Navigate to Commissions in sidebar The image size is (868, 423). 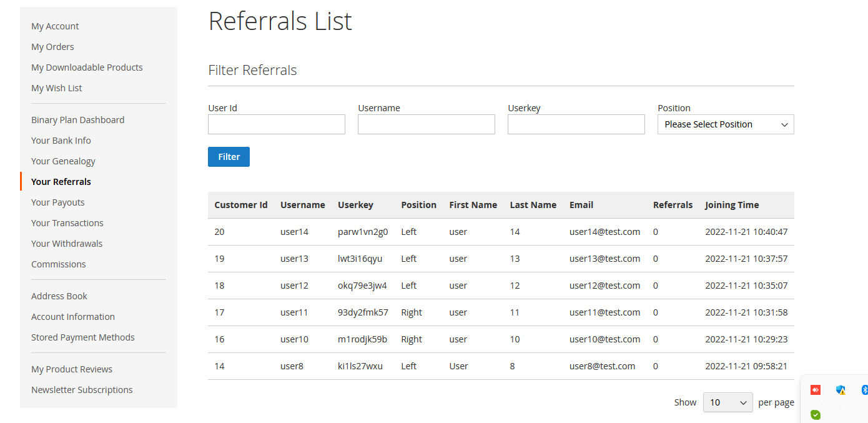pos(59,264)
